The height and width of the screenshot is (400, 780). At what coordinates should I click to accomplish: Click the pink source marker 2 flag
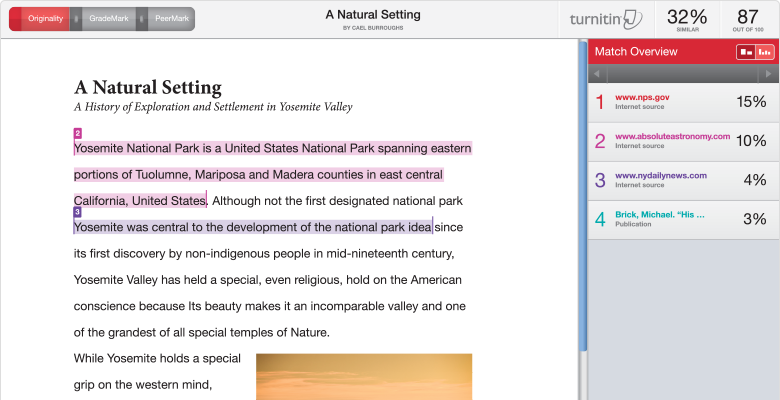coord(78,133)
